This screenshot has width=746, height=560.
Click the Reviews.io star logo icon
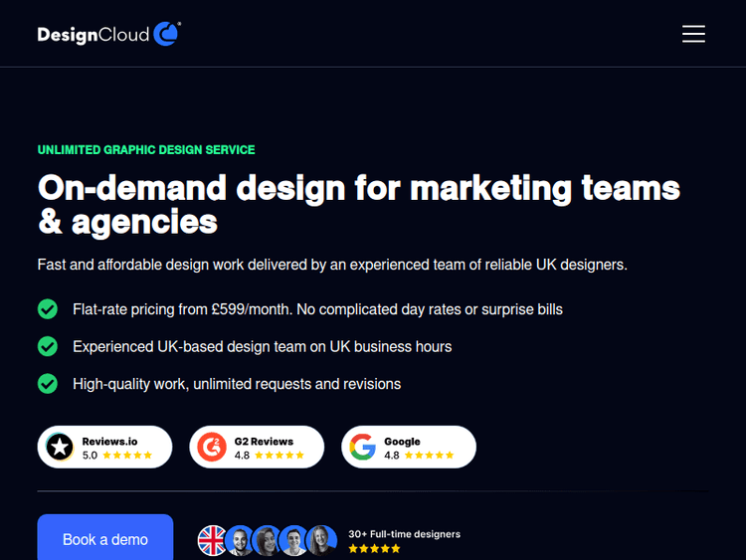[x=60, y=447]
